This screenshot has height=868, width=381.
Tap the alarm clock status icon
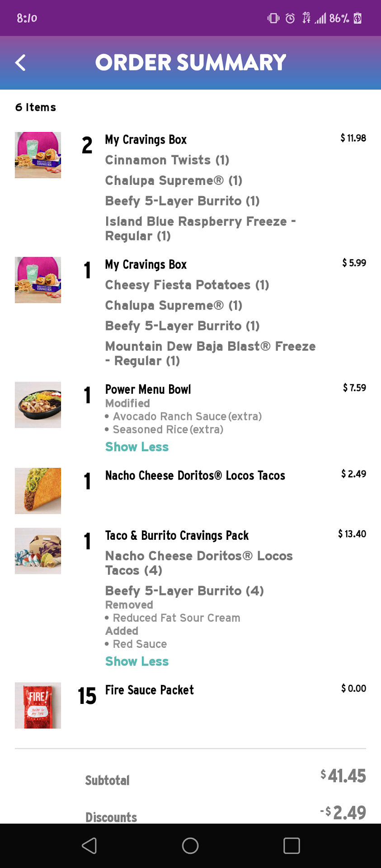(290, 18)
